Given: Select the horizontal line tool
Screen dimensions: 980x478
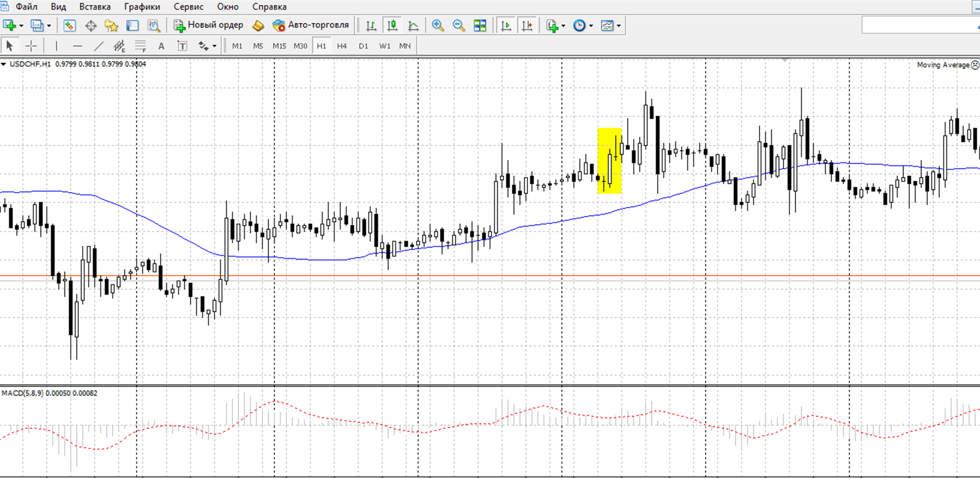Looking at the screenshot, I should [x=78, y=46].
